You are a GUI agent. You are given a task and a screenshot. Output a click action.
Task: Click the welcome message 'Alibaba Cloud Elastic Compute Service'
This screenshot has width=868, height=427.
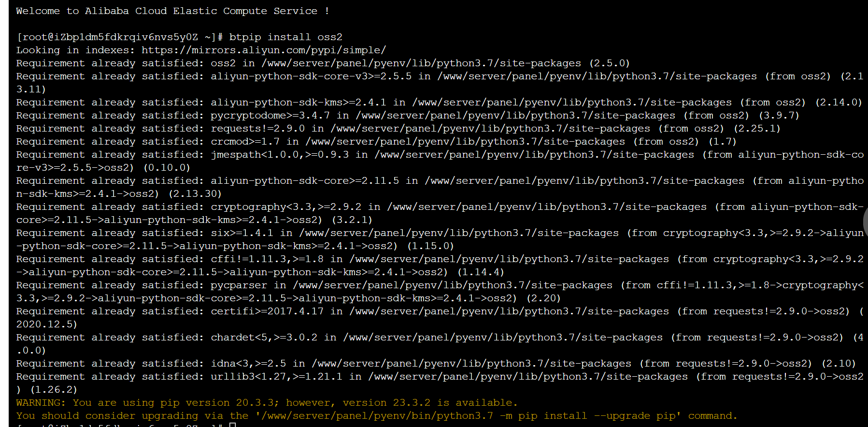pyautogui.click(x=201, y=11)
